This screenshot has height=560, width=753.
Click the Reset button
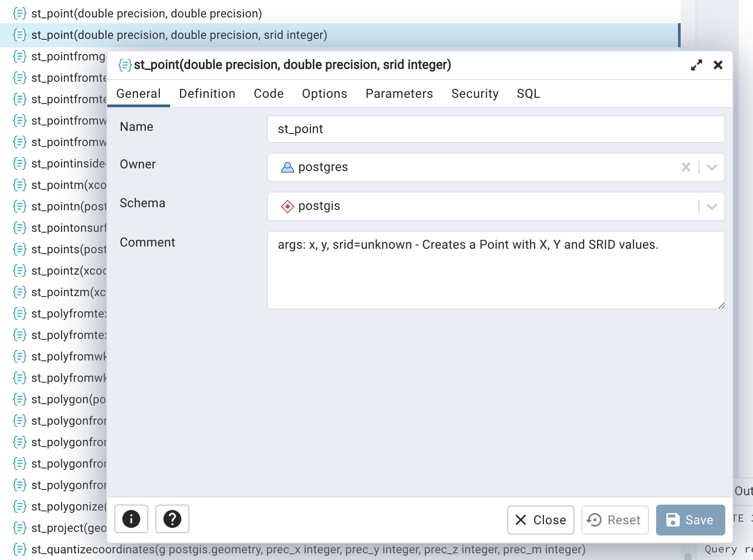point(615,520)
